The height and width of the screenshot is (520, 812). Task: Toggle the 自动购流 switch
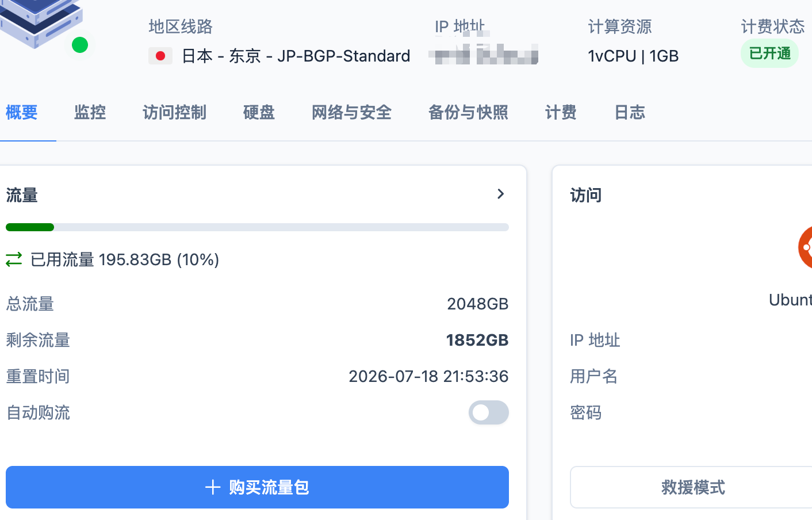click(x=489, y=412)
